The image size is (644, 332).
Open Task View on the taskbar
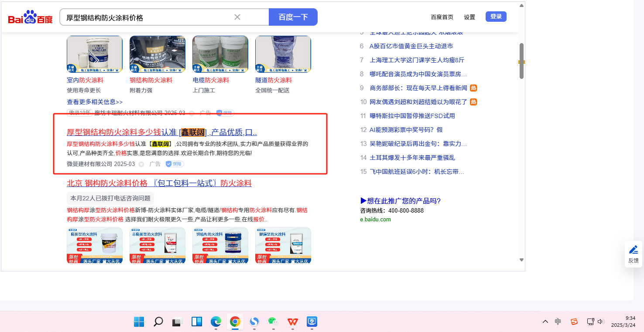click(x=177, y=322)
